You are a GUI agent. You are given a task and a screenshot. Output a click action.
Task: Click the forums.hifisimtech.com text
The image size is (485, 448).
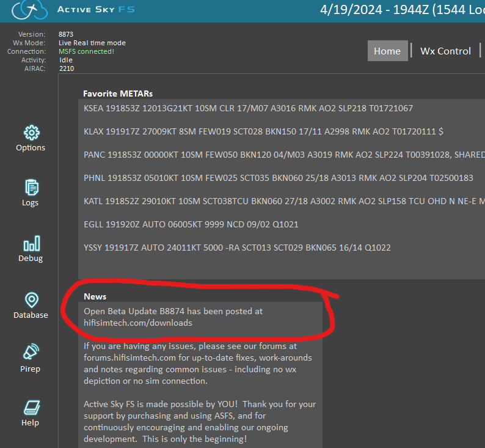click(x=129, y=358)
